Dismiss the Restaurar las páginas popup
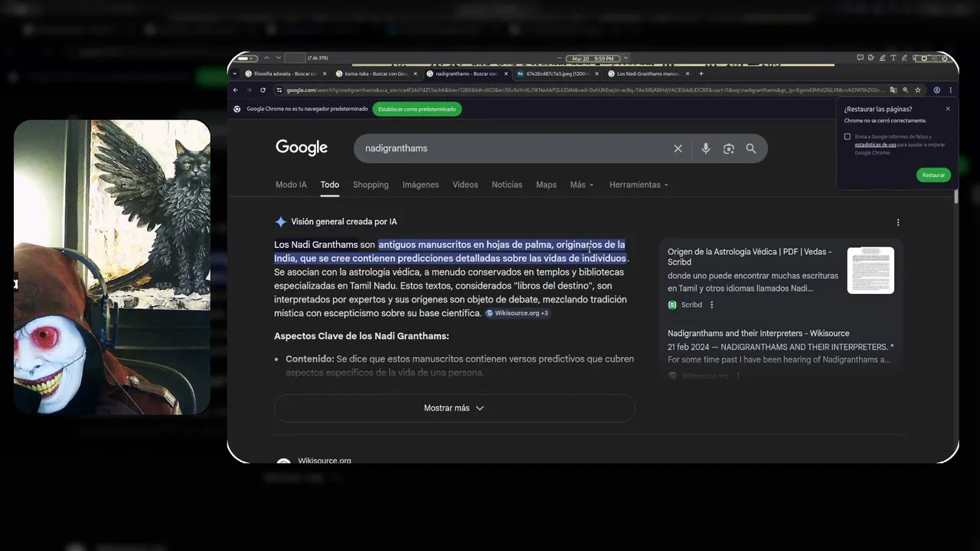 [x=948, y=109]
